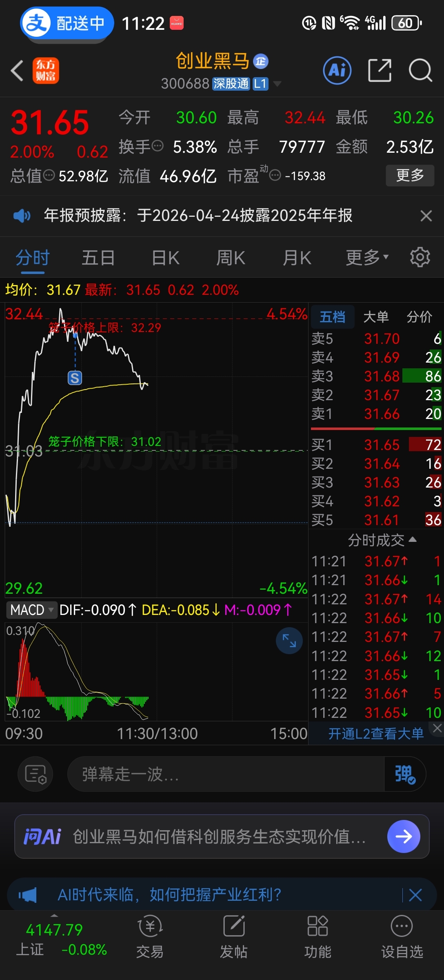Tap the share export icon
Image resolution: width=444 pixels, height=980 pixels.
tap(380, 70)
